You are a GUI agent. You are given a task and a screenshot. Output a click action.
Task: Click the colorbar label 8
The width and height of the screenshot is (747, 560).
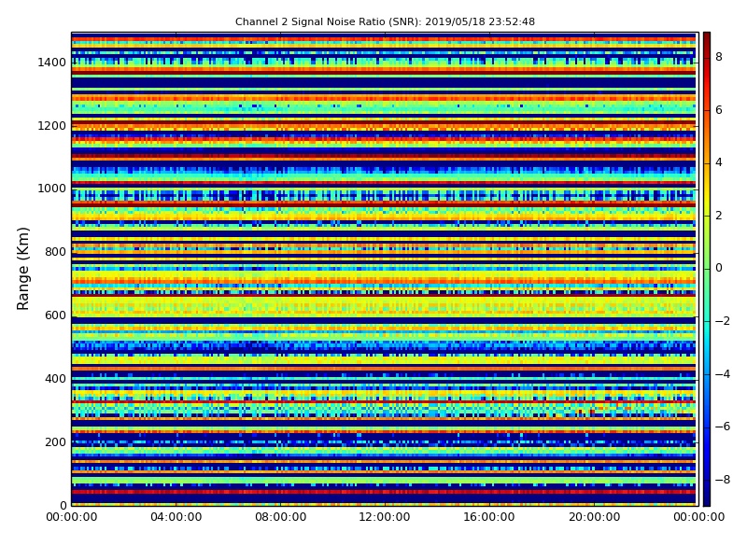719,57
